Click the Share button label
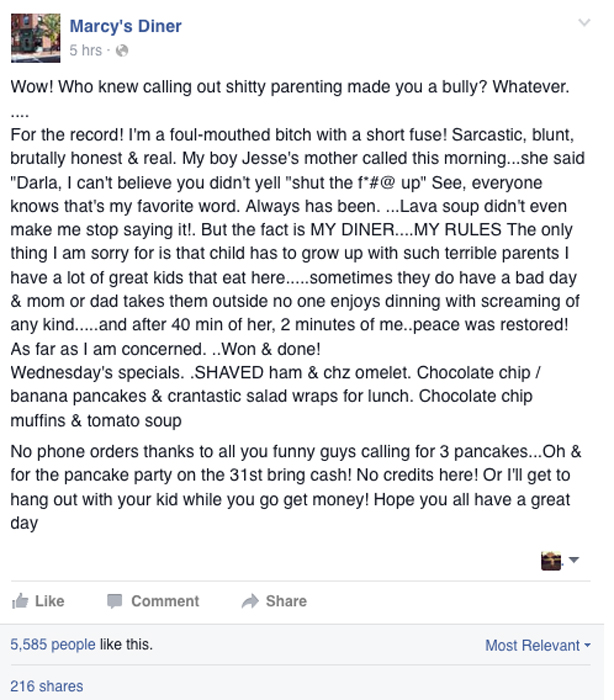The image size is (614, 700). [286, 601]
